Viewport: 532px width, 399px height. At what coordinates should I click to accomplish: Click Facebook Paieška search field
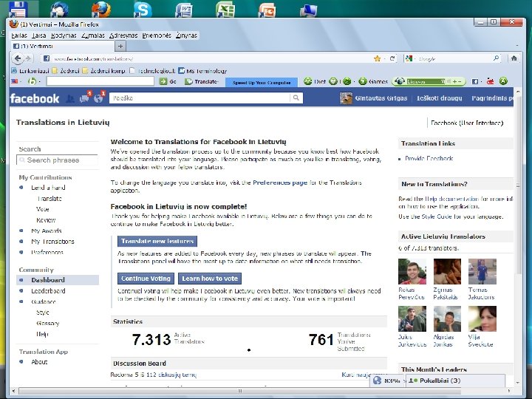click(199, 98)
